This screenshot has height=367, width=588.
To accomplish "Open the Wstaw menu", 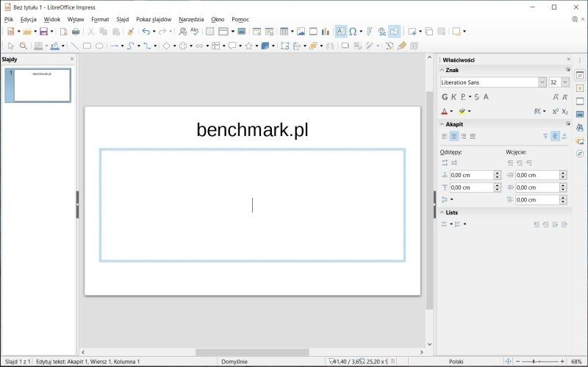I will [x=76, y=19].
